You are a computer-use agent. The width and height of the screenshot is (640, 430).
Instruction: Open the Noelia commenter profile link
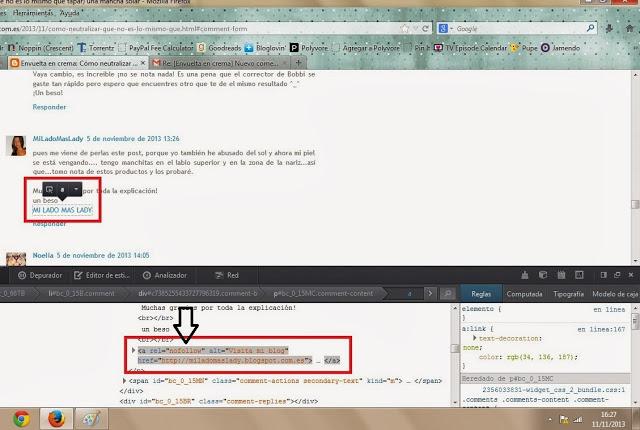(43, 255)
